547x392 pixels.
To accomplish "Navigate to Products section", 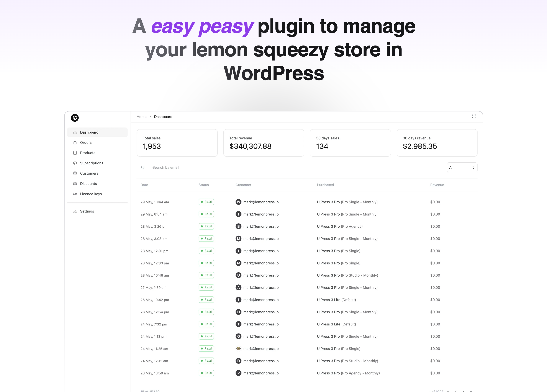I will click(87, 153).
